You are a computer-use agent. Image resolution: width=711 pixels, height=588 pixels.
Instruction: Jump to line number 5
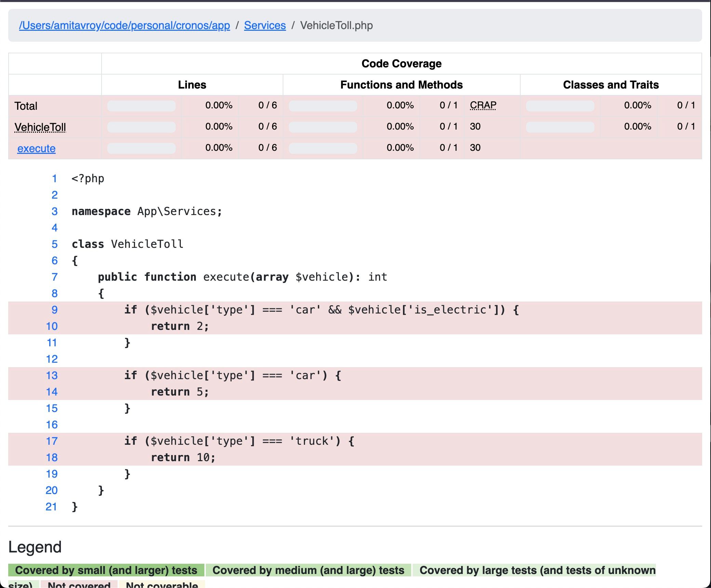click(x=54, y=244)
